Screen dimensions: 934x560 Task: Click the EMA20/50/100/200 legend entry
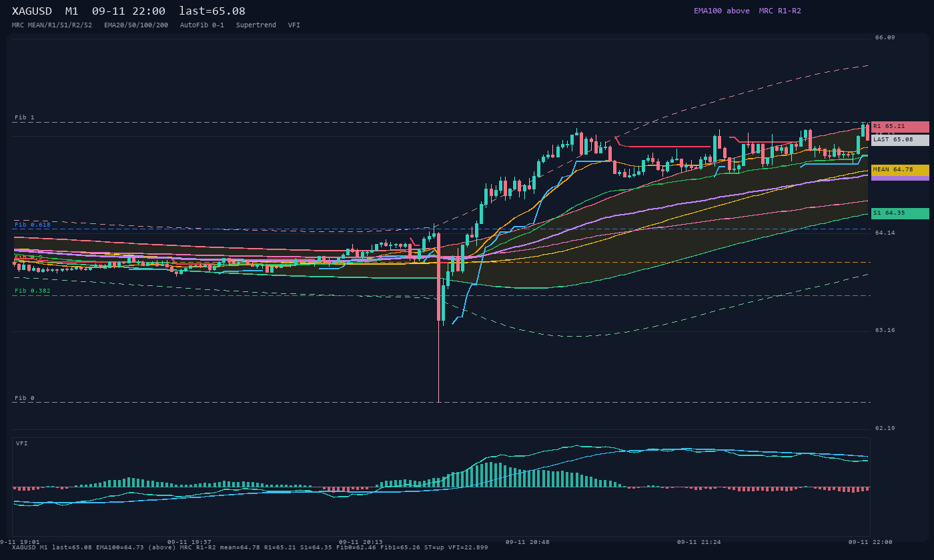point(136,25)
